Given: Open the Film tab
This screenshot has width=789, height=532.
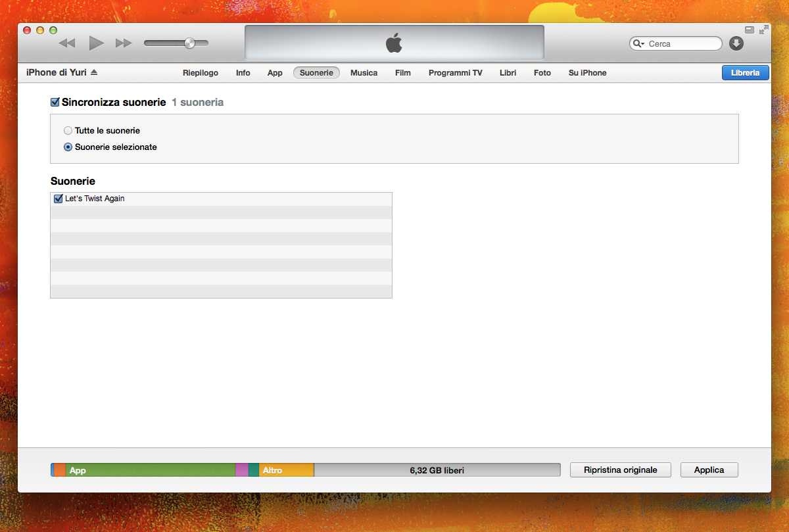Looking at the screenshot, I should (x=403, y=73).
